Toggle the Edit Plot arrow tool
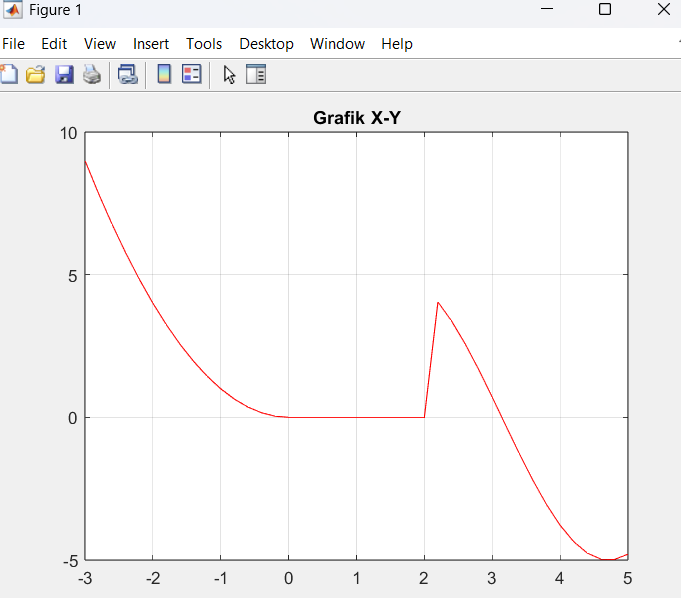The height and width of the screenshot is (598, 681). 229,75
